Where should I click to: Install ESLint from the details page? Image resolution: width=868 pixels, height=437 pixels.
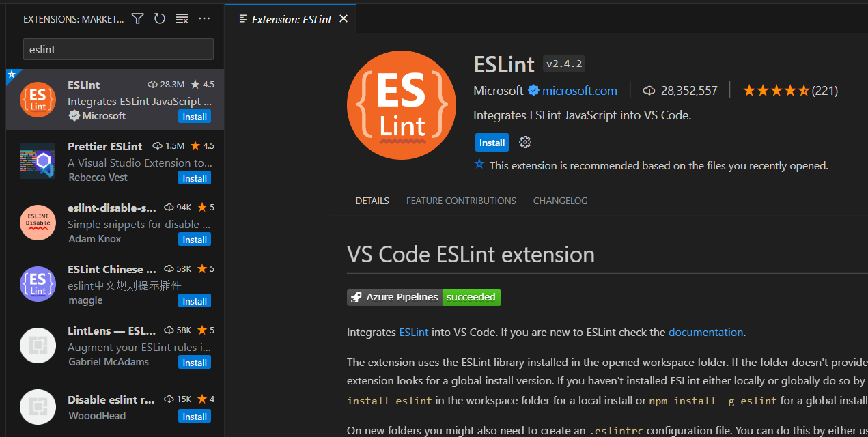tap(492, 142)
